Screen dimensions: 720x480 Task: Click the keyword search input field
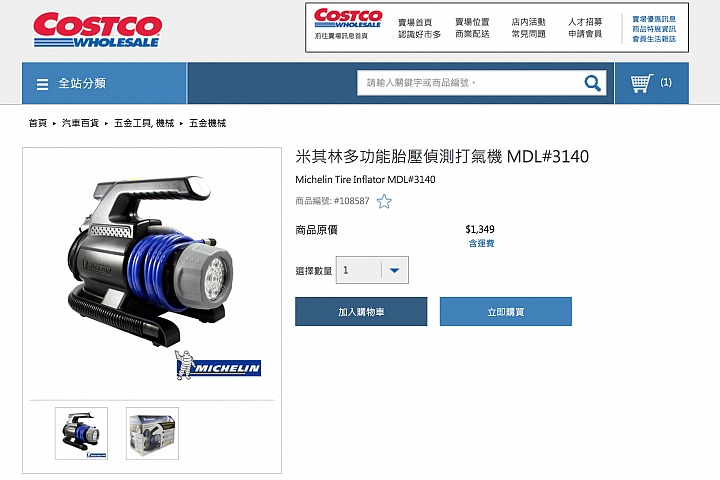coord(468,83)
